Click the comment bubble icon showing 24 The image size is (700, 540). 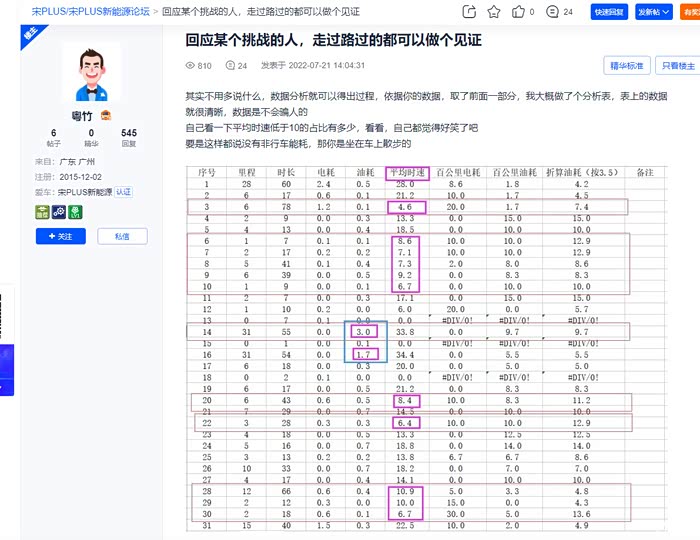(x=552, y=12)
